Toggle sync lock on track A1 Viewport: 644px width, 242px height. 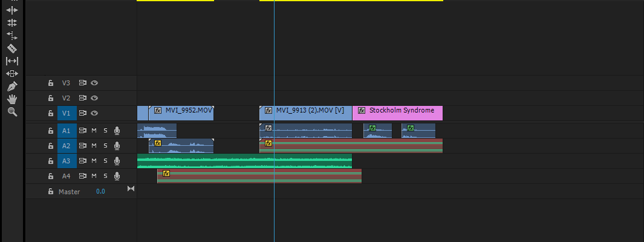[83, 131]
